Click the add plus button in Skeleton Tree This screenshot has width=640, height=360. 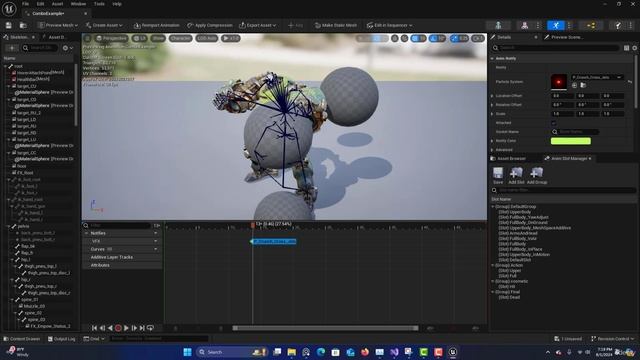pyautogui.click(x=12, y=48)
